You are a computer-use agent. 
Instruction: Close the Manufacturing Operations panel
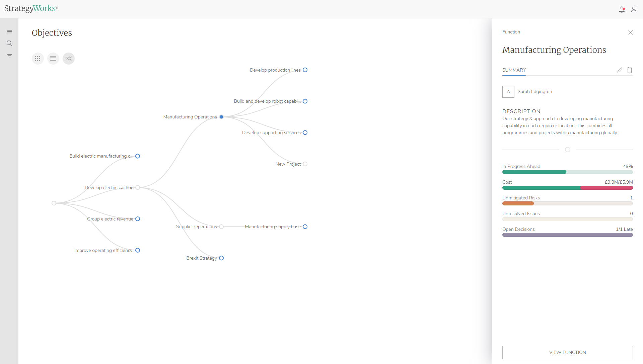(631, 32)
